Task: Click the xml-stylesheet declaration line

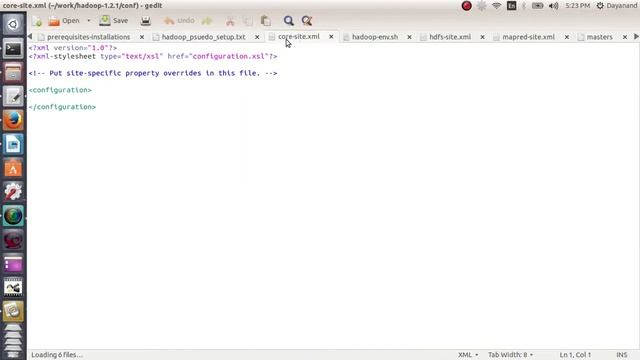Action: click(153, 56)
